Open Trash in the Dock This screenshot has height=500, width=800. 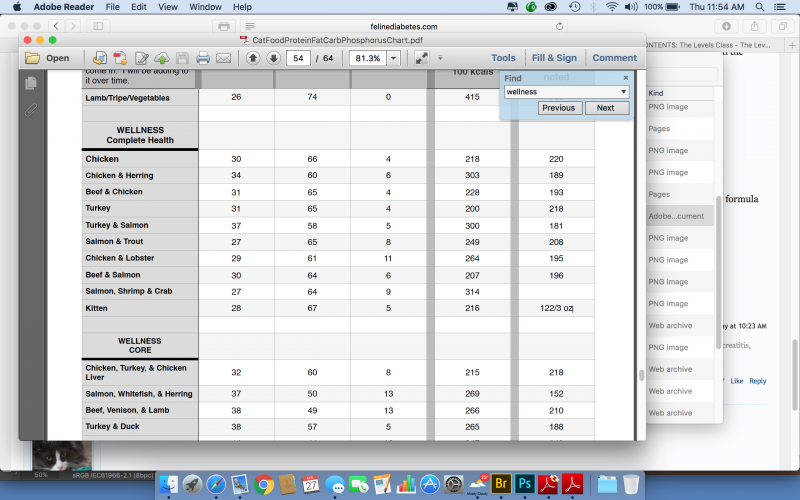click(x=631, y=484)
